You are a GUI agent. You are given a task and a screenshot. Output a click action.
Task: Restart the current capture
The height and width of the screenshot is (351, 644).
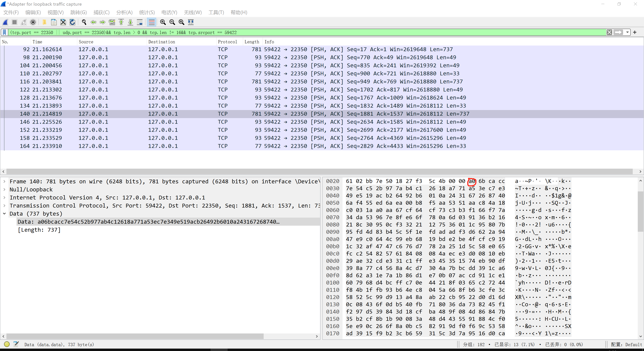[24, 22]
